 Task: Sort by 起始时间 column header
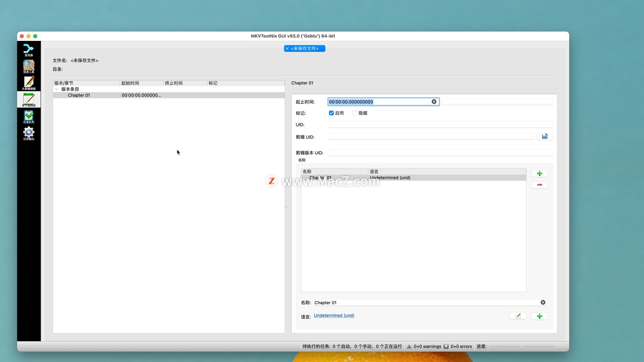(x=142, y=83)
